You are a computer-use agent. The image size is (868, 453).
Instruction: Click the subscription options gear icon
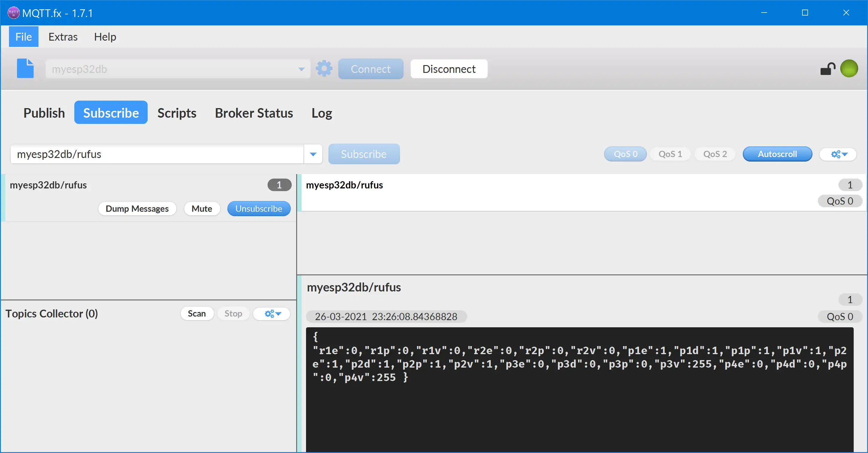tap(839, 154)
